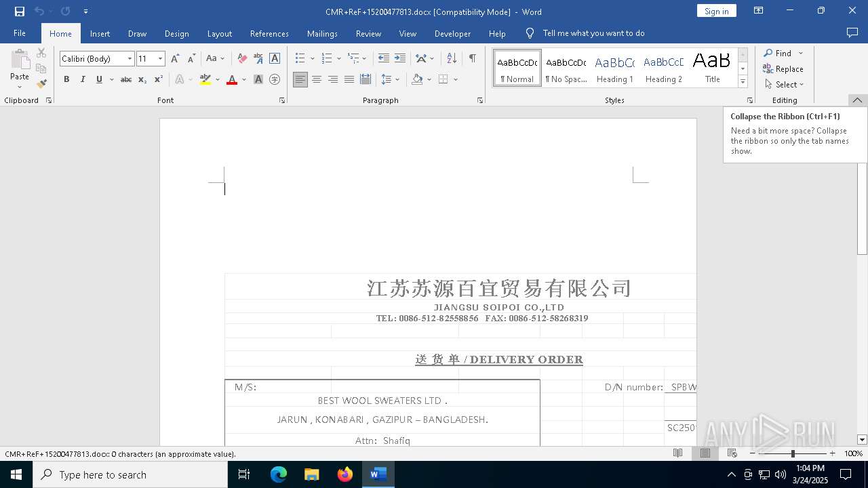Screen dimensions: 868x488
Task: Open the font name Calibri dropdown
Action: (130, 59)
